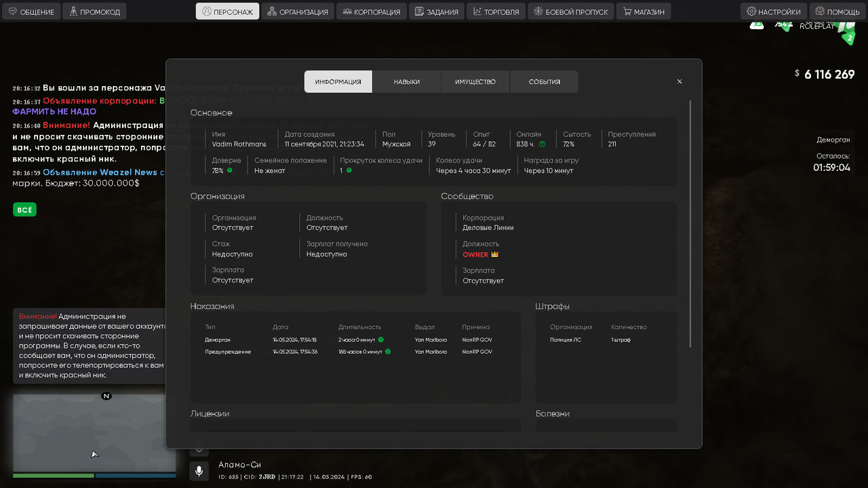Click the ВСЁ chat filter button

pyautogui.click(x=24, y=210)
